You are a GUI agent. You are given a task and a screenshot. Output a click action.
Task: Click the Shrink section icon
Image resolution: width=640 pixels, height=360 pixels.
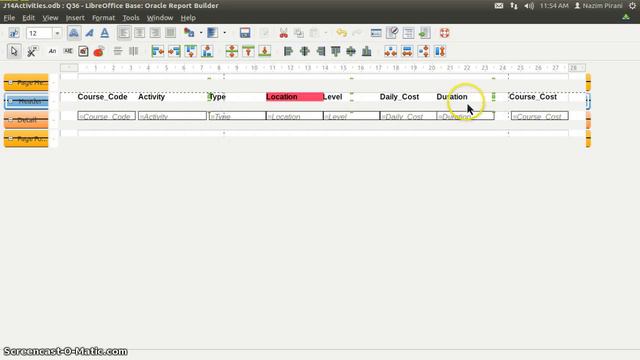[x=231, y=51]
